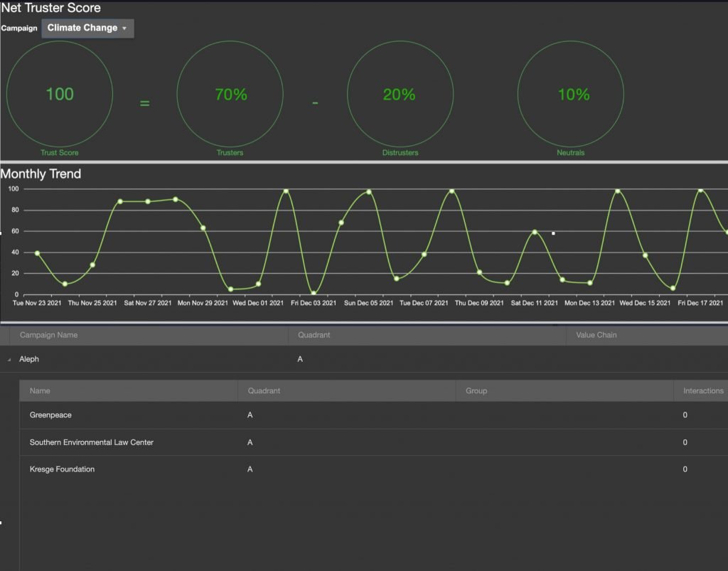Select the Distrusters 20% circle
The width and height of the screenshot is (728, 571).
click(400, 94)
